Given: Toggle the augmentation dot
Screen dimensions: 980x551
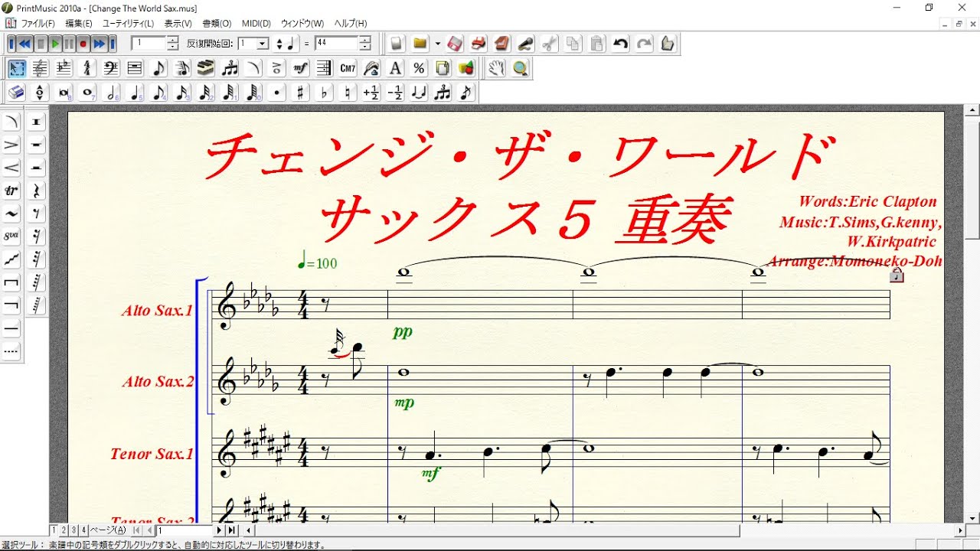Looking at the screenshot, I should pos(277,93).
